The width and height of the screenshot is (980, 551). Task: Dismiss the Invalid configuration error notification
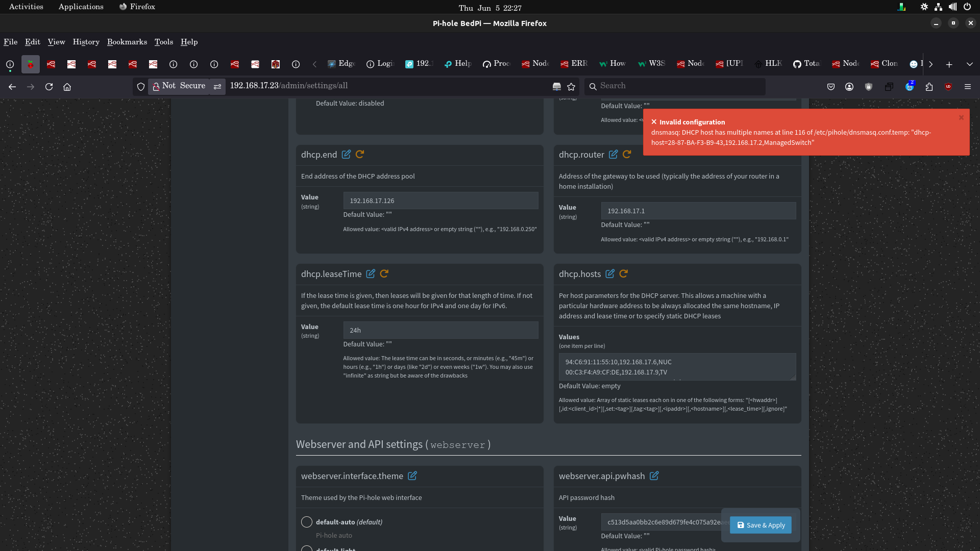click(x=961, y=117)
